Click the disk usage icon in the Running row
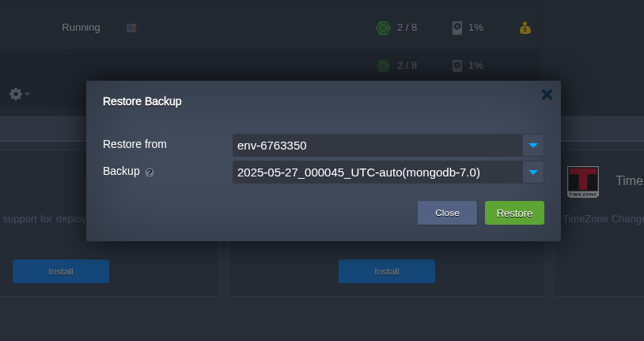This screenshot has height=341, width=644. (x=456, y=28)
